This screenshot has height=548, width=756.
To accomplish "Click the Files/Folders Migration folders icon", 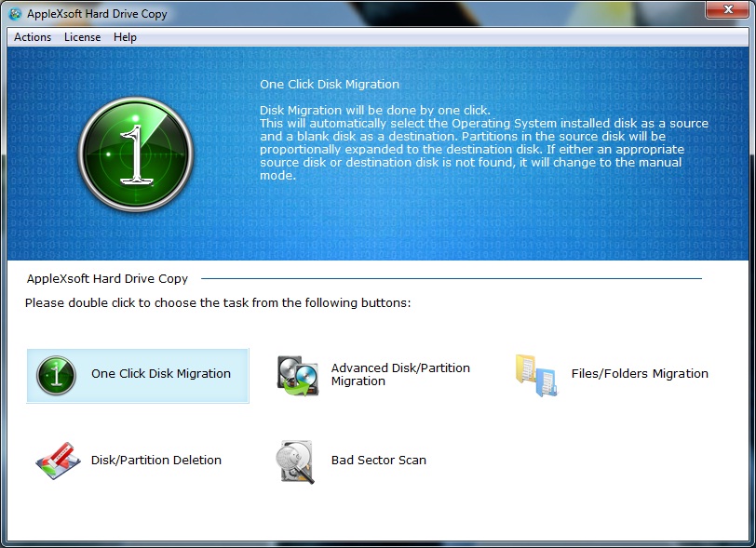I will tap(536, 376).
